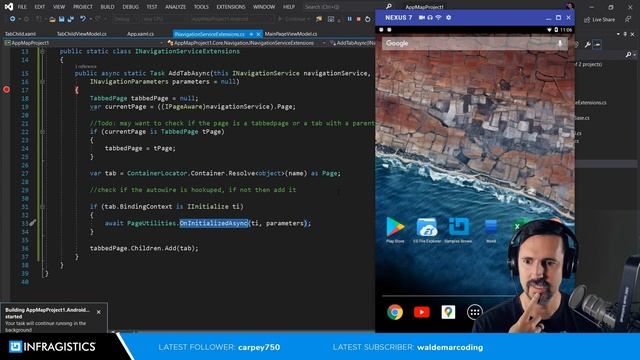
Task: Click the Save All icon
Action: (x=70, y=19)
